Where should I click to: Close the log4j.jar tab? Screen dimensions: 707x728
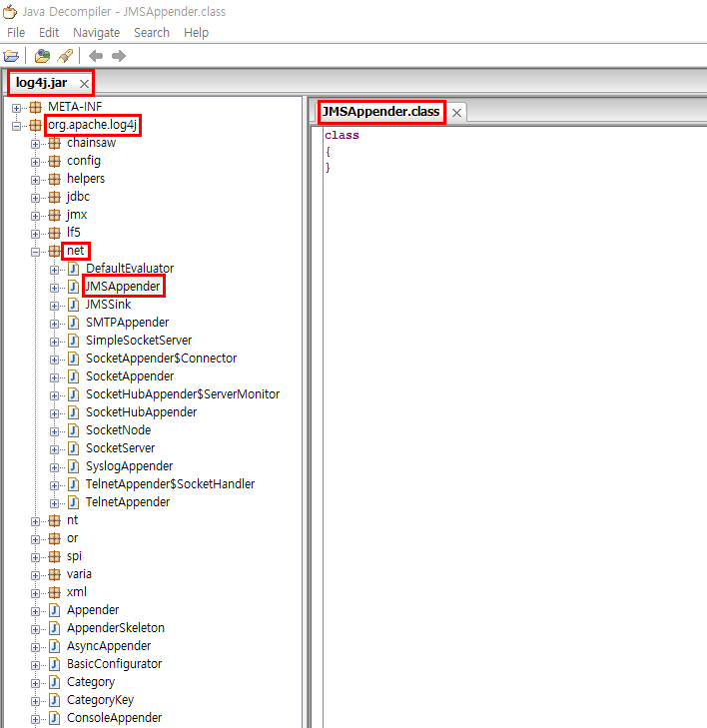coord(84,84)
